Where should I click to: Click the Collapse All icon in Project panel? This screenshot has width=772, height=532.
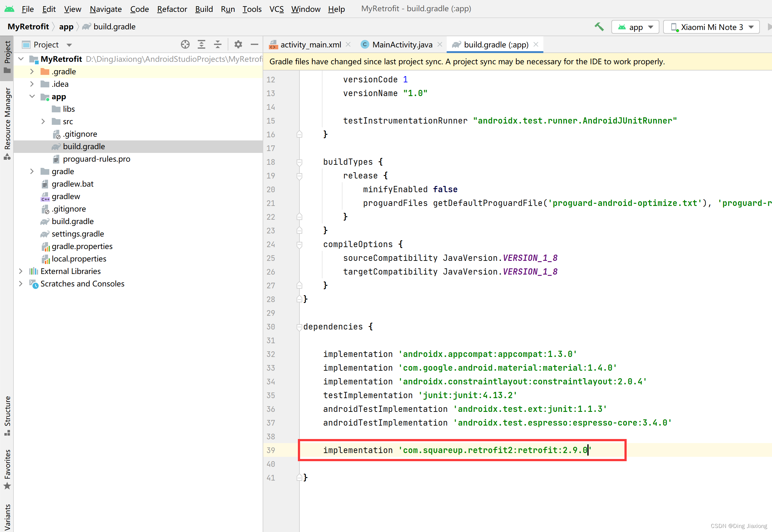pyautogui.click(x=218, y=44)
